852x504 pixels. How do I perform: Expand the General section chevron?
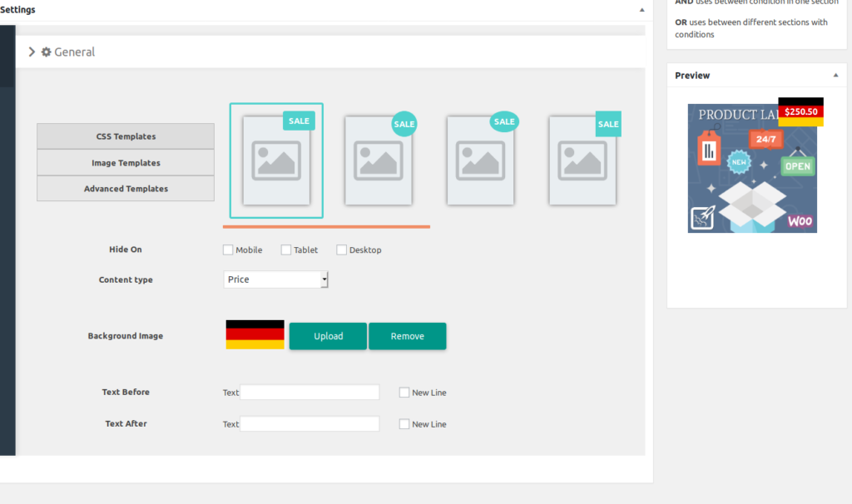(x=32, y=52)
